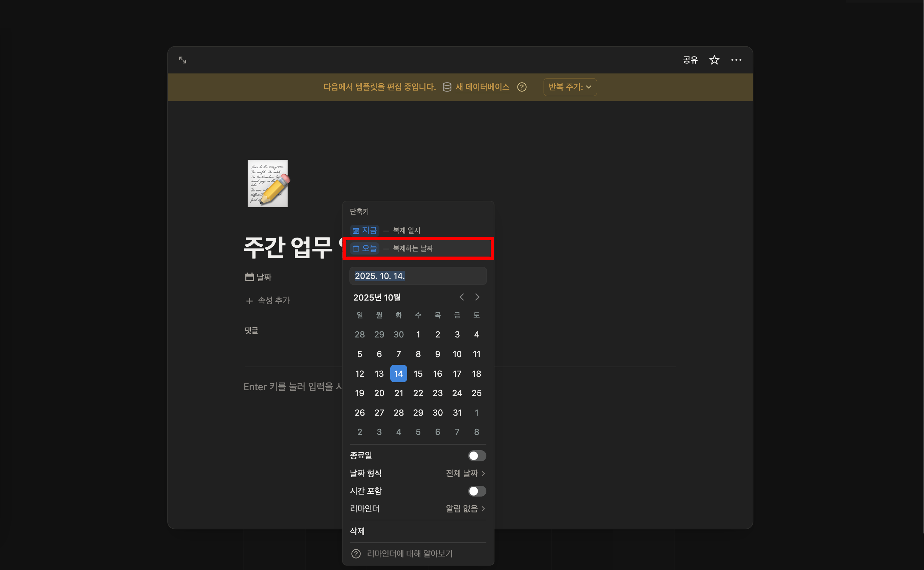Enable the 시간 포함 switch
The height and width of the screenshot is (570, 924).
click(477, 491)
